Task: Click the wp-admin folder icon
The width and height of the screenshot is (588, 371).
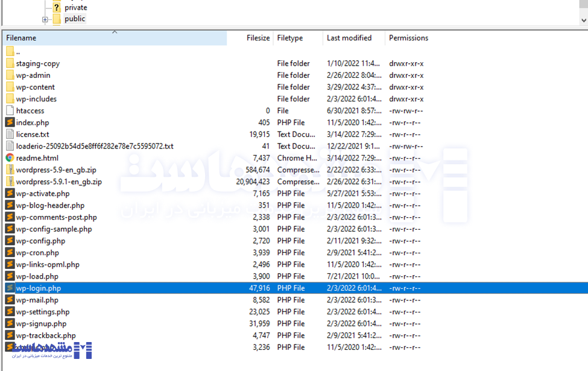Action: (x=10, y=75)
